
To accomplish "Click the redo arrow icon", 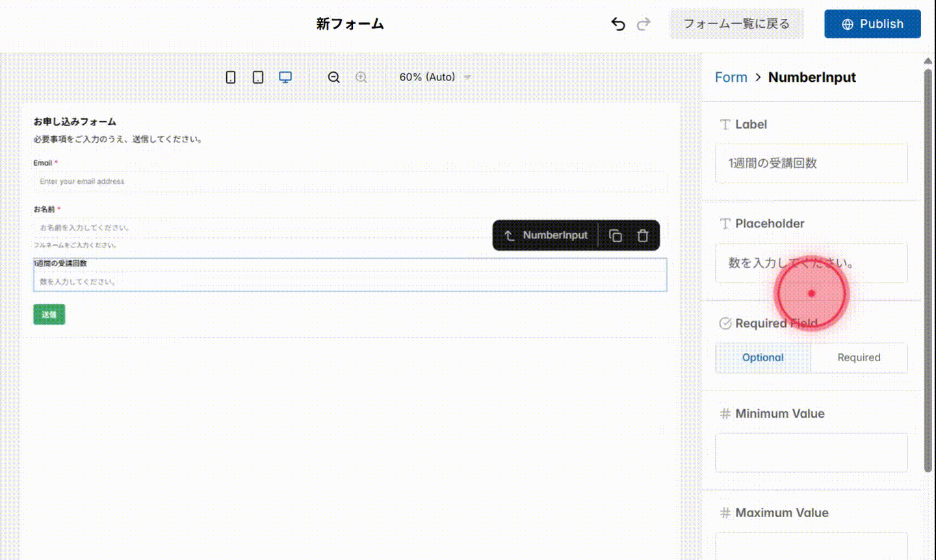I will [643, 23].
